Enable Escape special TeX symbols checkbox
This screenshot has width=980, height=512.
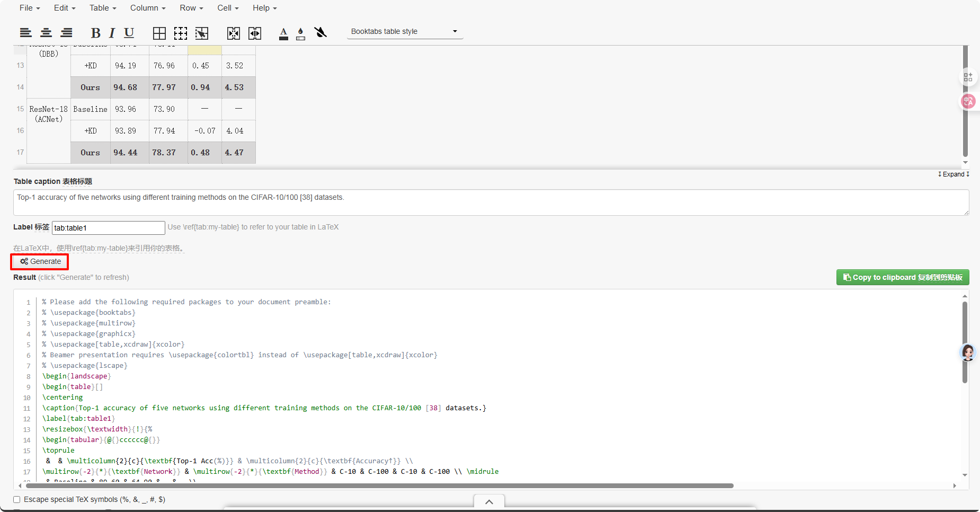(17, 499)
